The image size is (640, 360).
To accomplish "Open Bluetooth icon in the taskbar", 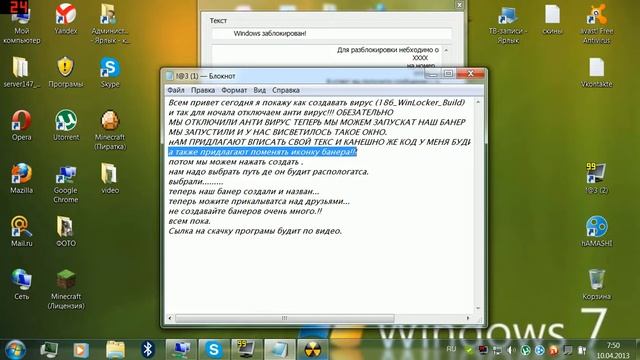I will [147, 349].
